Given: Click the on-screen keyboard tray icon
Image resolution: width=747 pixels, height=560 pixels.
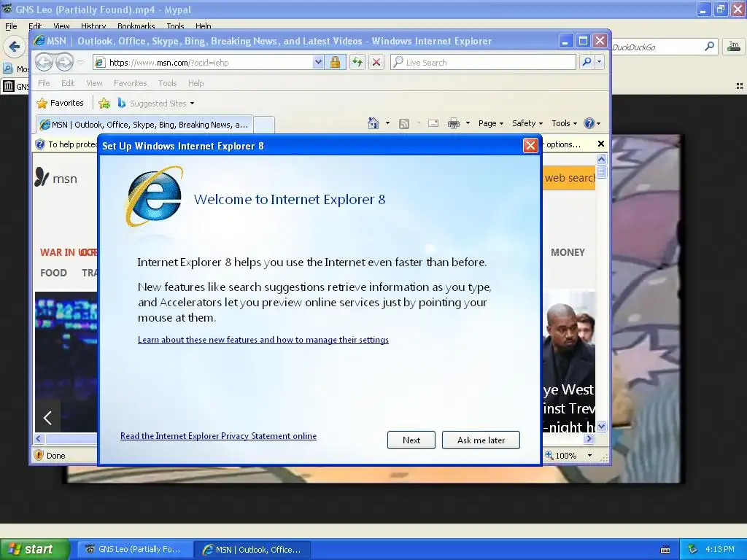Looking at the screenshot, I should point(665,550).
